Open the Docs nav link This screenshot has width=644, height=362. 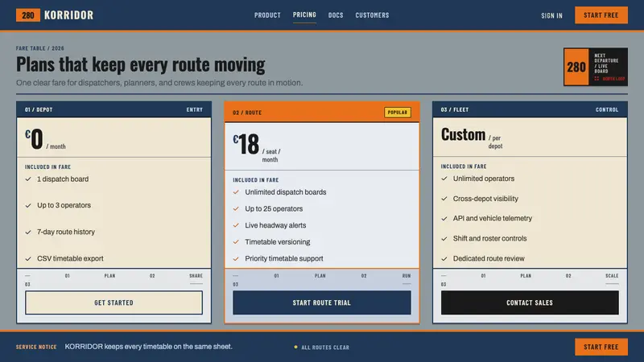pos(336,15)
